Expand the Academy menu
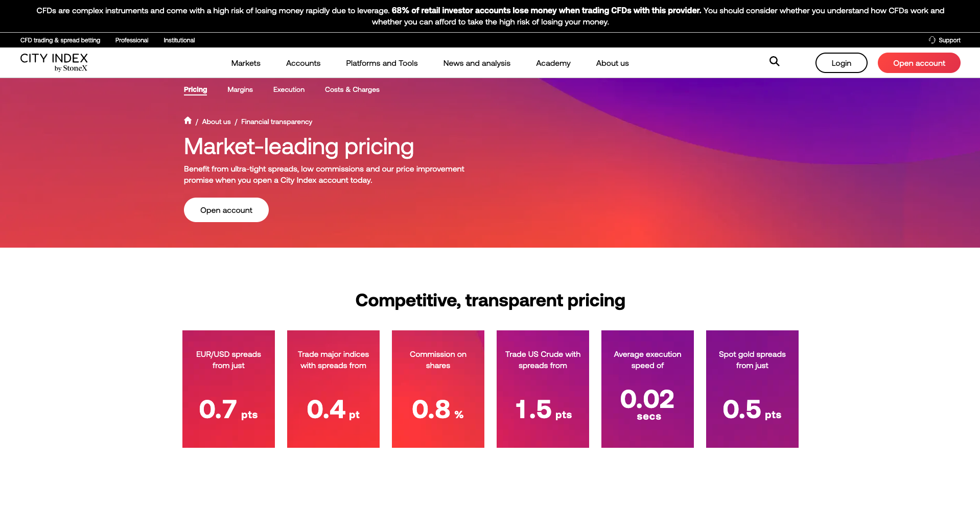The image size is (980, 506). click(553, 63)
